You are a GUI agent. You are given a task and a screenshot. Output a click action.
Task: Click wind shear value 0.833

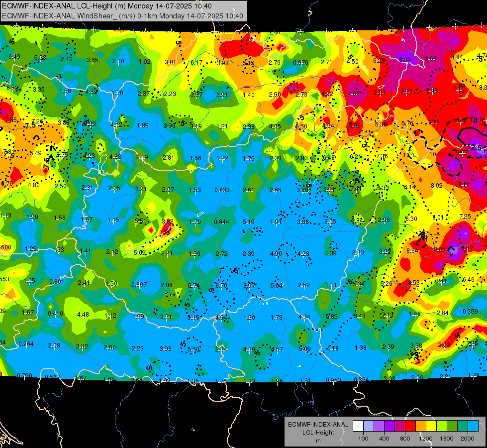coord(222,190)
